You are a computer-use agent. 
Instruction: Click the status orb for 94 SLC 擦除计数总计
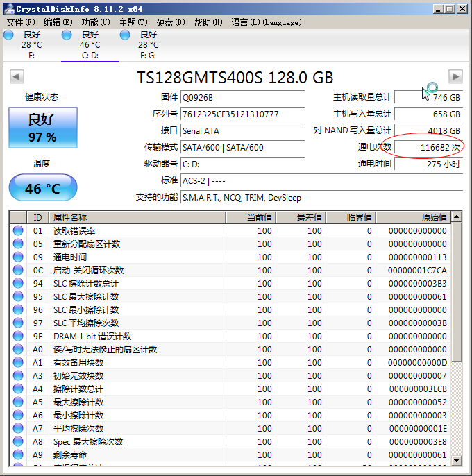[x=18, y=283]
